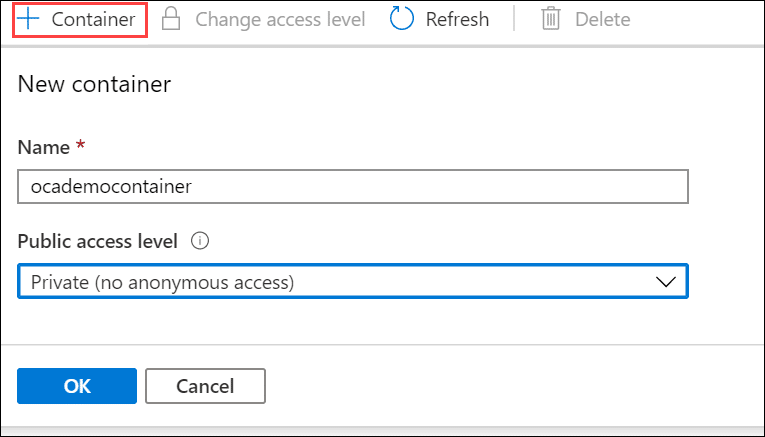Open the info tooltip for Public access level

200,241
